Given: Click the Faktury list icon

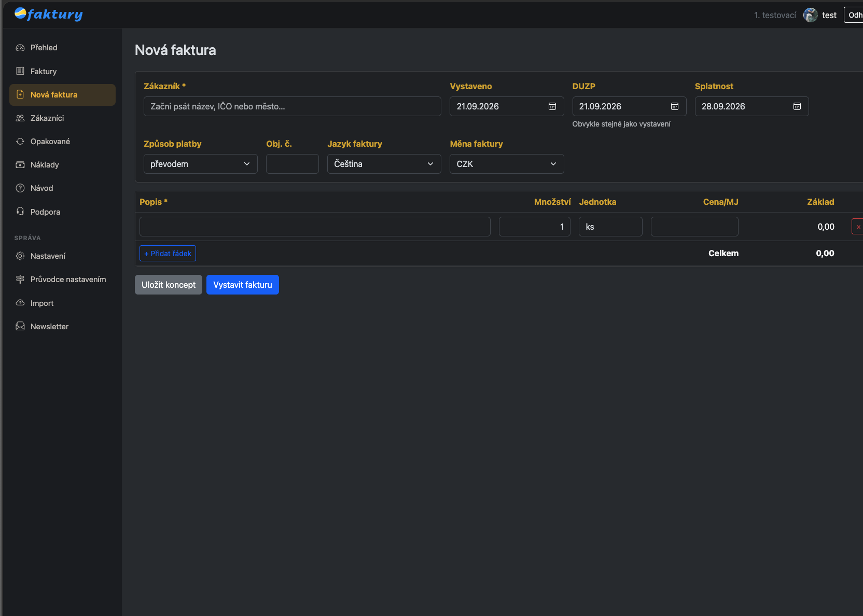Looking at the screenshot, I should (x=20, y=71).
